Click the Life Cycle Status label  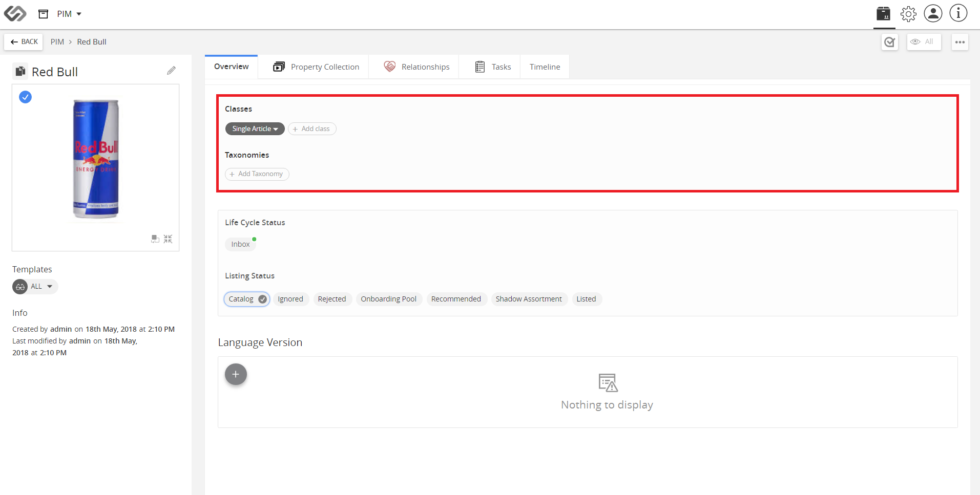coord(255,223)
